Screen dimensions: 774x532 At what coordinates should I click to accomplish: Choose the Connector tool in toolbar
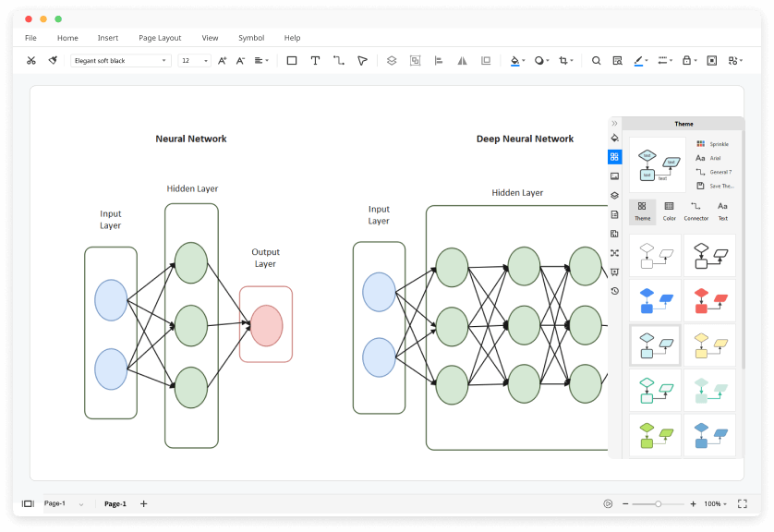point(339,60)
